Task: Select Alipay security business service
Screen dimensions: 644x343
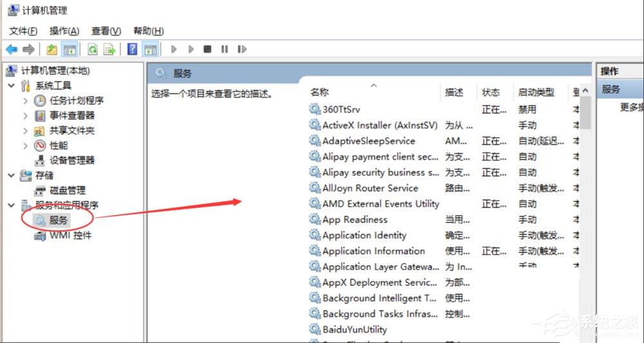Action: coord(381,172)
